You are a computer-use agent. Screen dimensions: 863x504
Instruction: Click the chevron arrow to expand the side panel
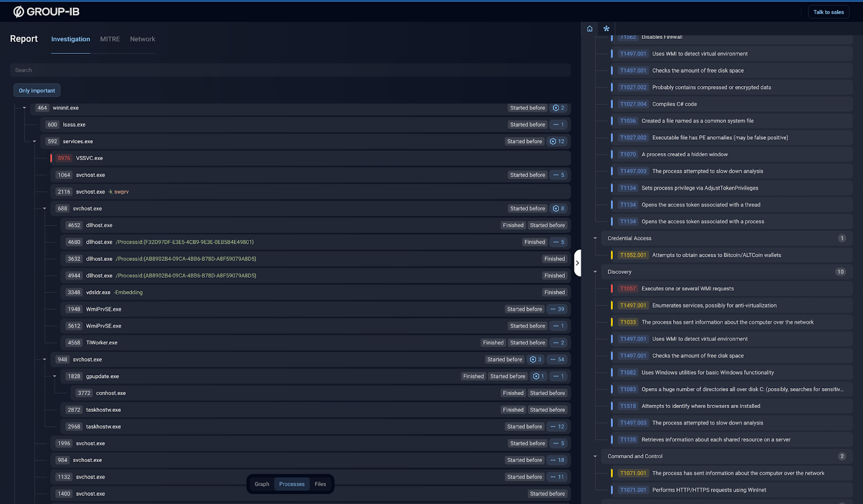point(577,263)
